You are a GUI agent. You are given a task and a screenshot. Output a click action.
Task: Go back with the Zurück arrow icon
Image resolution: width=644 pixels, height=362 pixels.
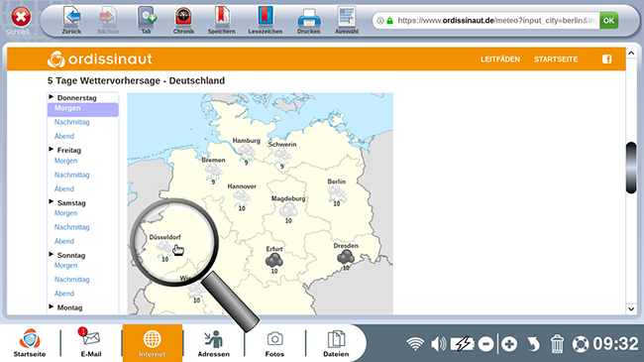pos(71,17)
